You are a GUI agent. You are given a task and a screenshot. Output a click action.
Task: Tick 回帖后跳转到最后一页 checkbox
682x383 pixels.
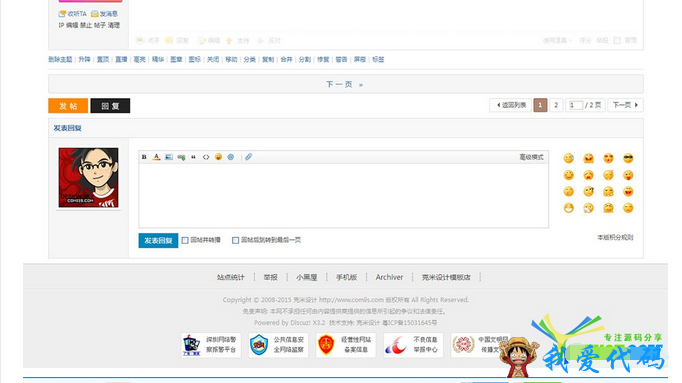point(236,240)
